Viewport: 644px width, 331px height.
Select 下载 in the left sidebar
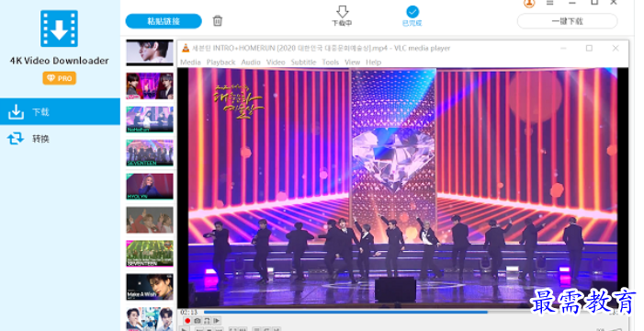tap(60, 111)
